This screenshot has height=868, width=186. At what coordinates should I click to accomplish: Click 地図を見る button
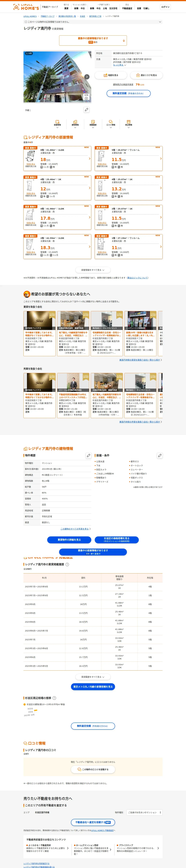[111, 75]
